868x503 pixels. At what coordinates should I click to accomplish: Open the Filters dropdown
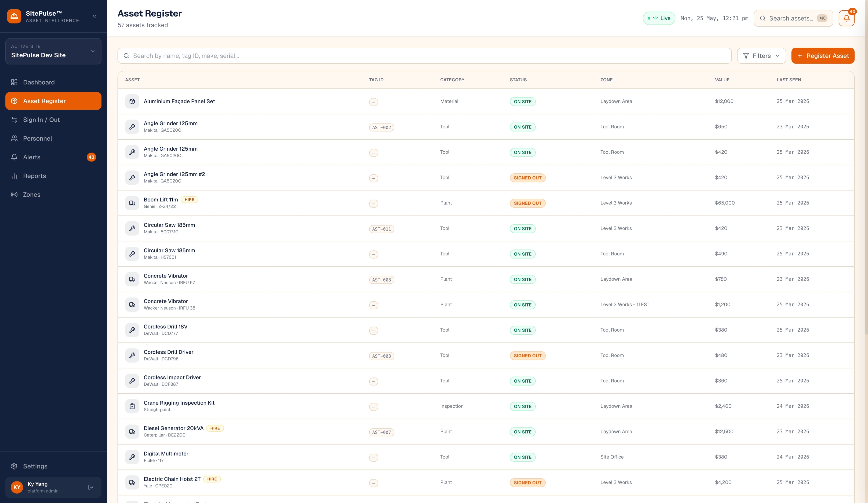[761, 56]
